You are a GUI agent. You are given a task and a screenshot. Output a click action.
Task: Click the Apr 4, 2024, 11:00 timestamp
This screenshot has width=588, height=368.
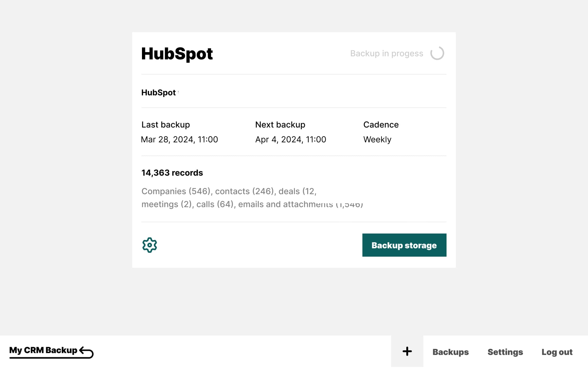pos(291,139)
